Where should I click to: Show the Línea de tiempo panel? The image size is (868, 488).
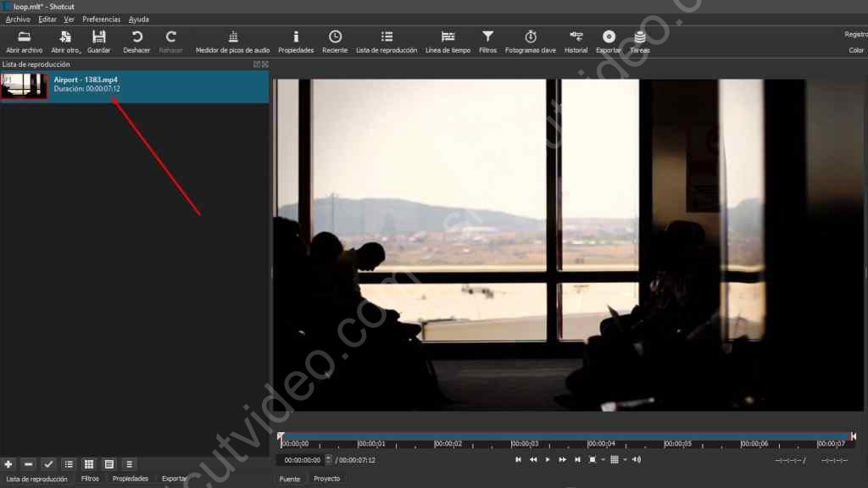point(448,41)
